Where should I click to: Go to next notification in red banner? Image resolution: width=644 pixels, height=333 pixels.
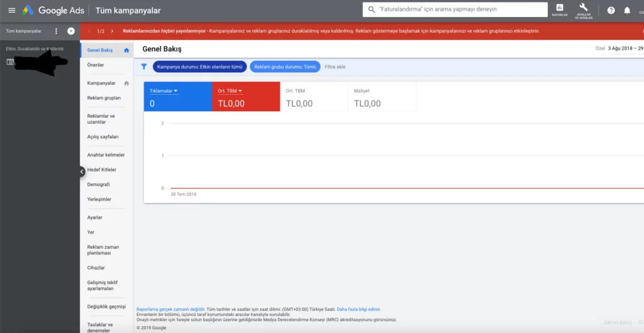click(112, 31)
